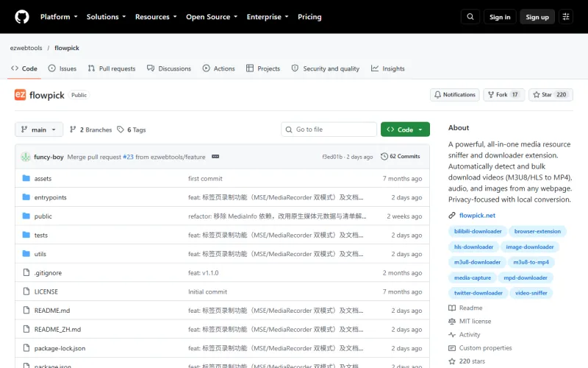588x368 pixels.
Task: Open the 'first commit' message for assets
Action: pos(205,178)
